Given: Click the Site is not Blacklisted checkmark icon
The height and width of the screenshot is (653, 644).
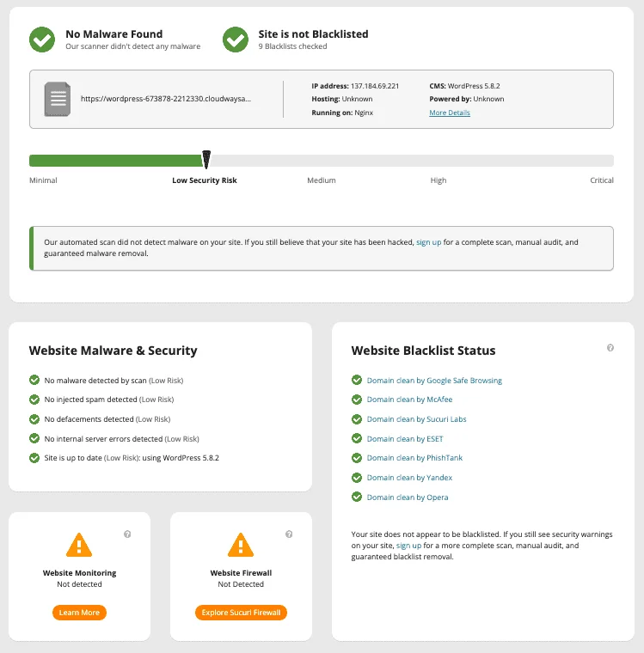Looking at the screenshot, I should (x=236, y=40).
